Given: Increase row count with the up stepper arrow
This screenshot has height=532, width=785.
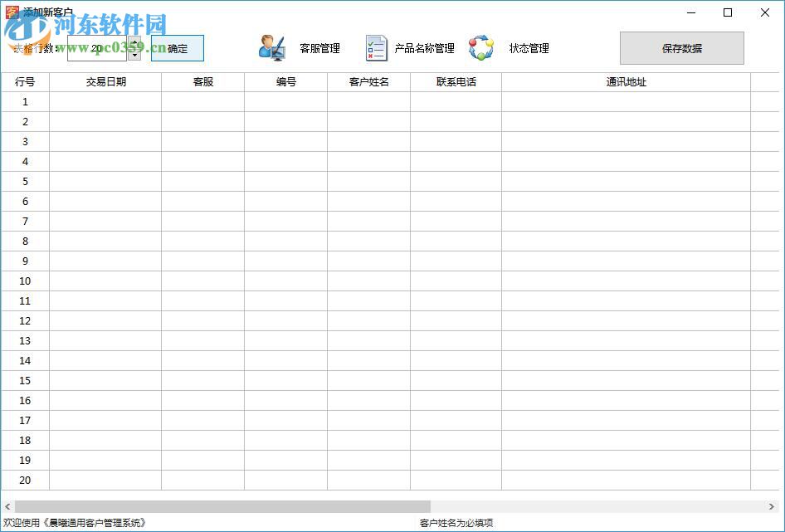Looking at the screenshot, I should 133,43.
